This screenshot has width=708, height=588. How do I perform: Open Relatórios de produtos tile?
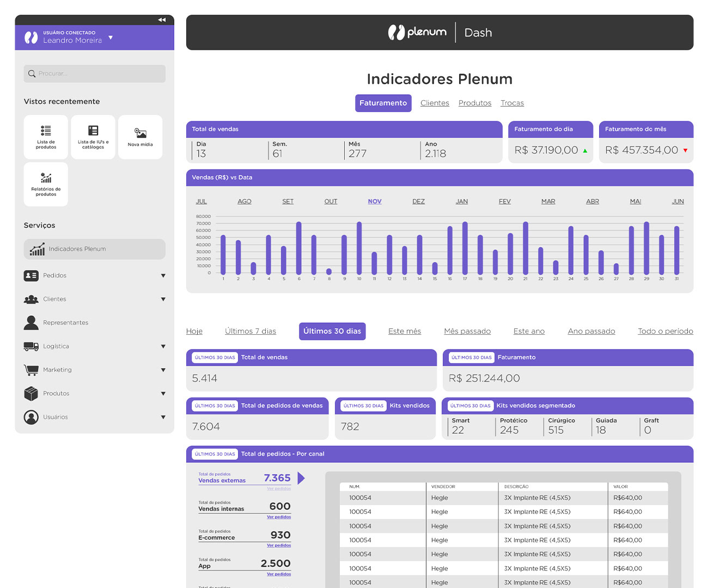tap(46, 184)
